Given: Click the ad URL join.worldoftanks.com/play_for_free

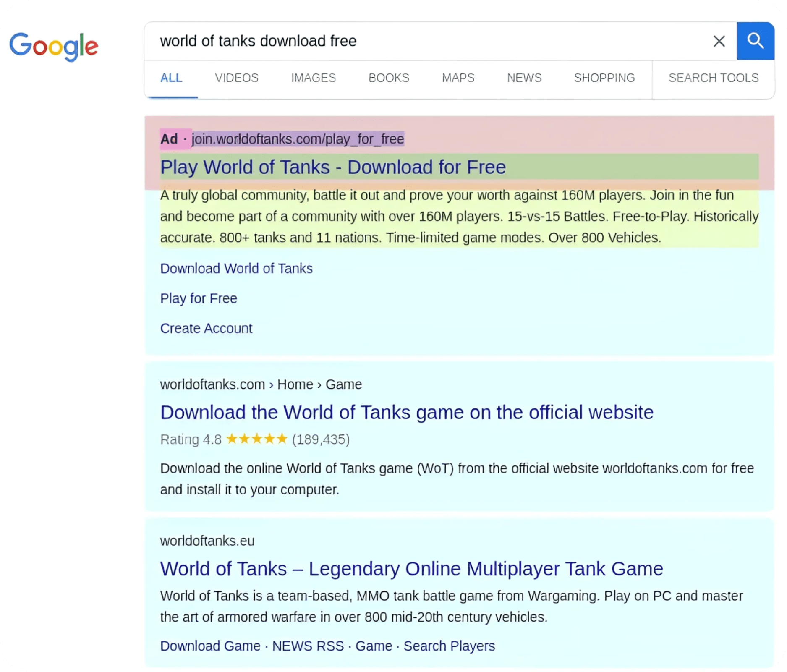Looking at the screenshot, I should tap(298, 139).
